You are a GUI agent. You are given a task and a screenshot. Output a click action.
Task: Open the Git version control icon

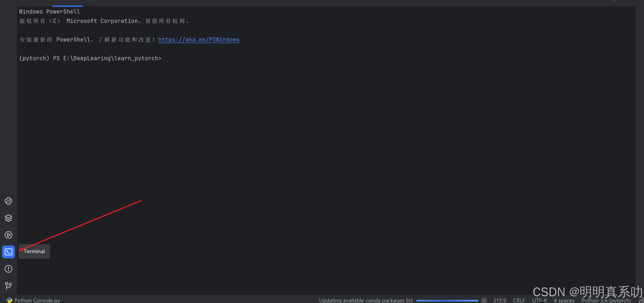click(8, 286)
